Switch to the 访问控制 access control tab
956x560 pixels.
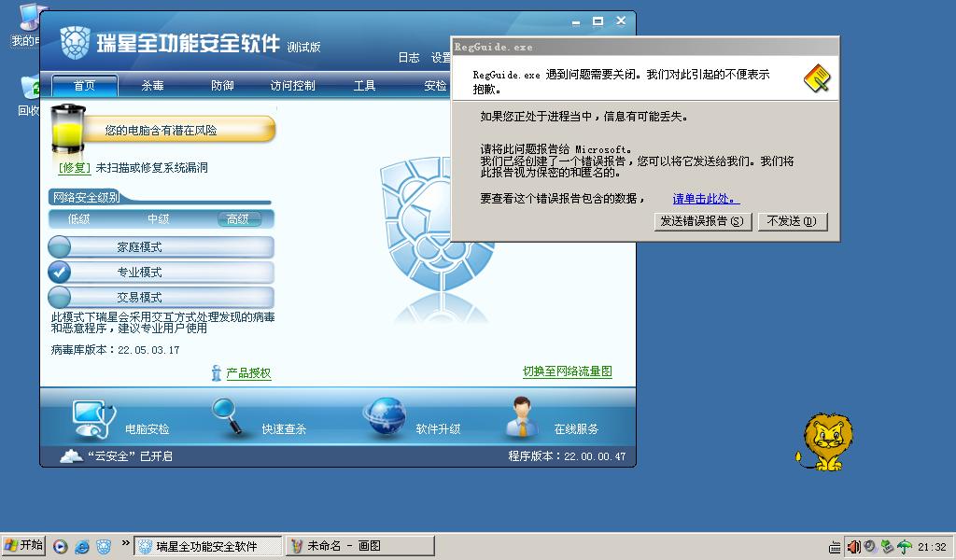pos(292,85)
